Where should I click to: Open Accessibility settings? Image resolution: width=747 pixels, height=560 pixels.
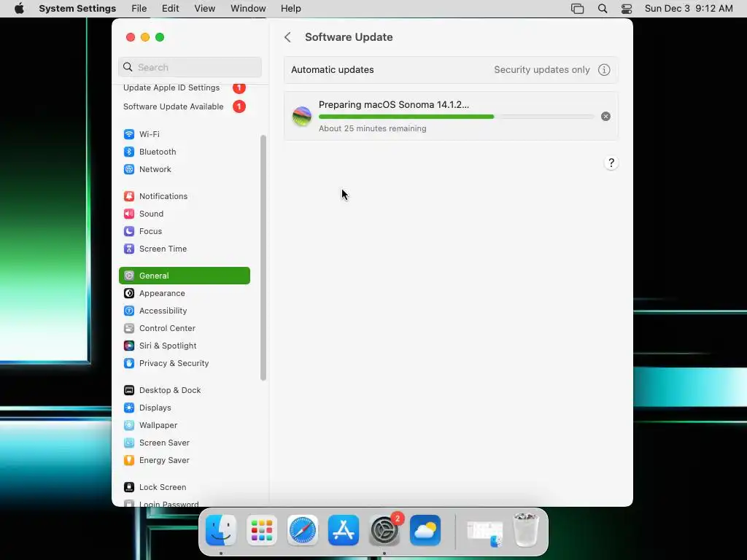(x=185, y=311)
